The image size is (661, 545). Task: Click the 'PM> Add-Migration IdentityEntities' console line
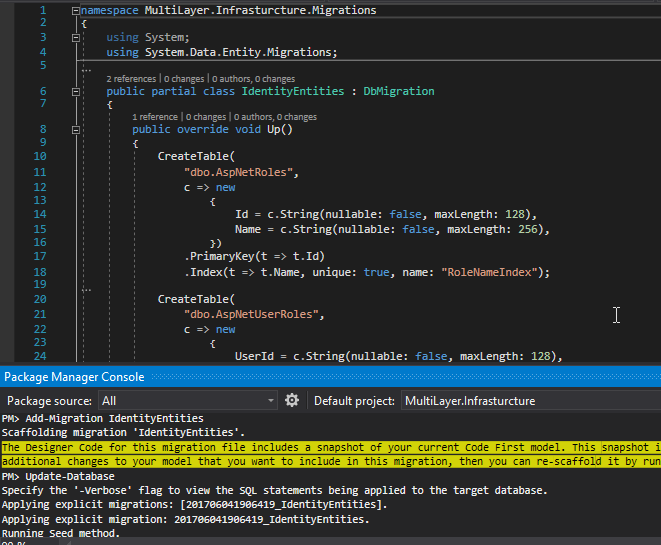click(102, 418)
